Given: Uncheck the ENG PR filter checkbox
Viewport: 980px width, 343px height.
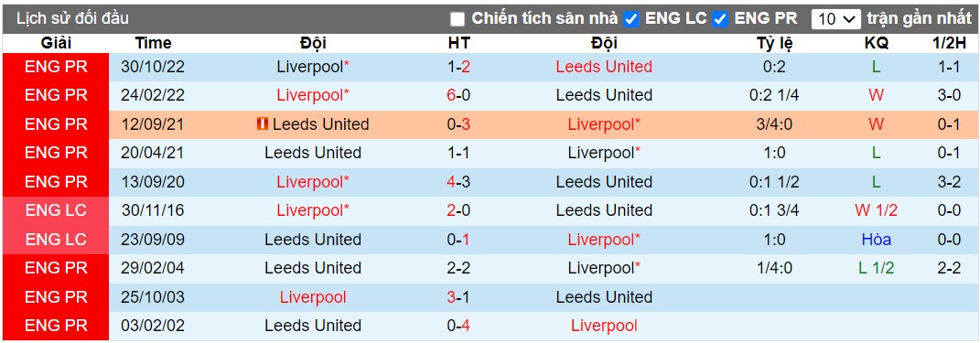Looking at the screenshot, I should coord(720,19).
